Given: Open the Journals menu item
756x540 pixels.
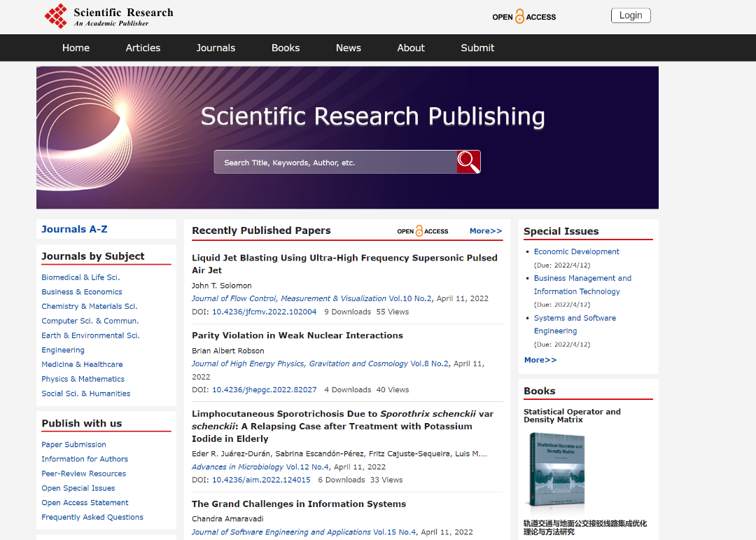Looking at the screenshot, I should point(216,48).
